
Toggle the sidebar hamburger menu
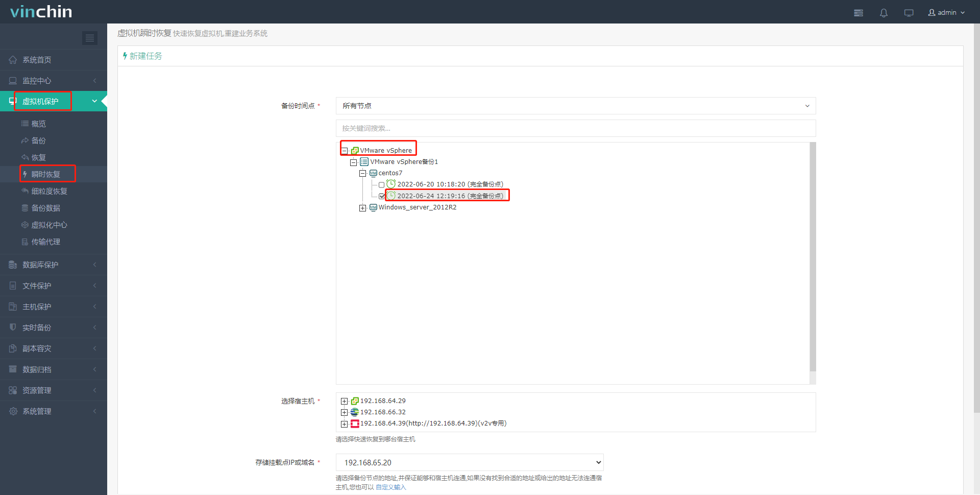90,38
